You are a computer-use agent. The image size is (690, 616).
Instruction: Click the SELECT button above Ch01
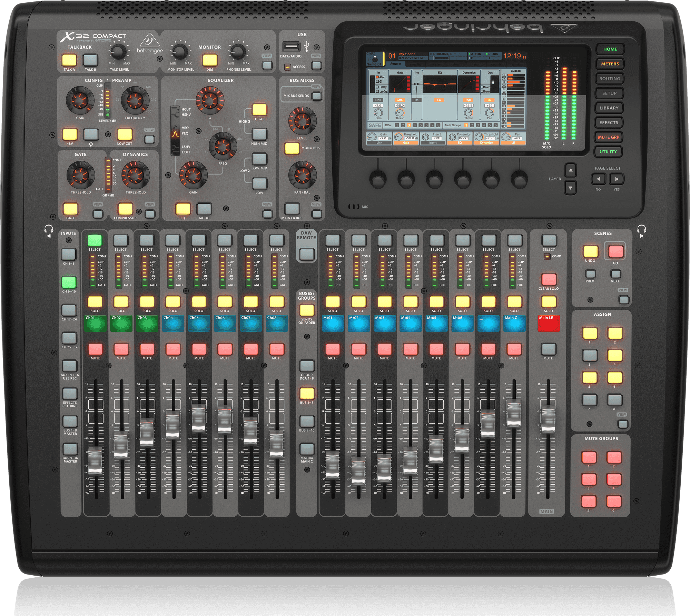point(95,240)
